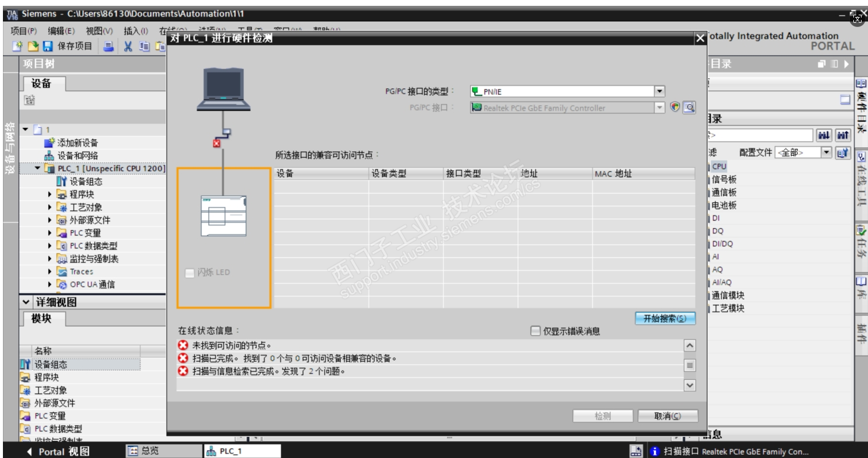Enable 仅显示错误消息 checkbox
Viewport: 868px width, 458px height.
(x=535, y=331)
